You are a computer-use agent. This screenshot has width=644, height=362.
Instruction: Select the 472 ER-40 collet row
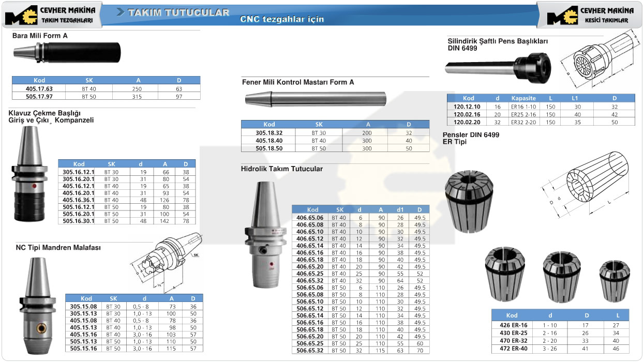coord(560,349)
